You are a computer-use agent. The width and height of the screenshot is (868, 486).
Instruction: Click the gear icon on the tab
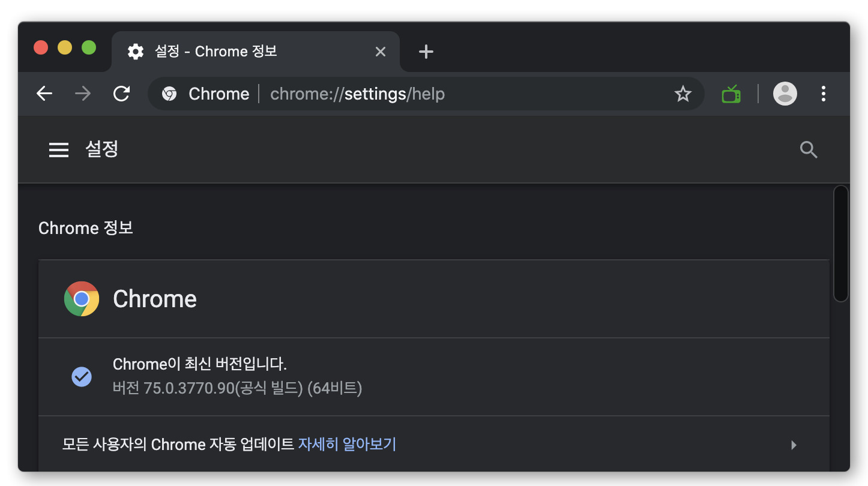pyautogui.click(x=136, y=52)
